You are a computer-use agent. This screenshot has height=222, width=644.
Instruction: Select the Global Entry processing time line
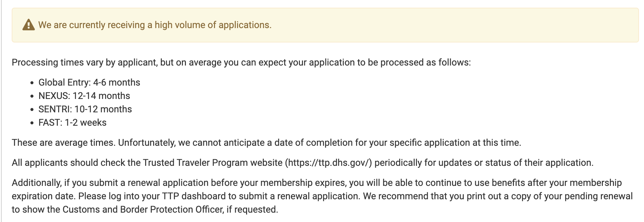tap(89, 83)
